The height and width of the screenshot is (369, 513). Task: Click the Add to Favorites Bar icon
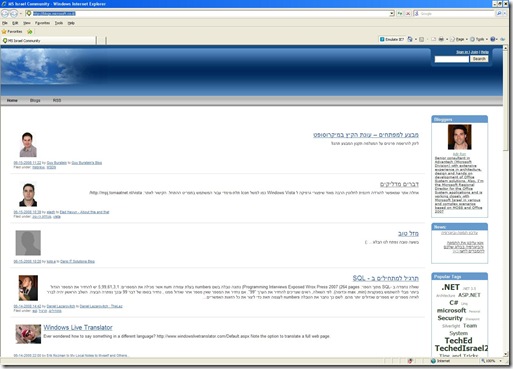[30, 32]
